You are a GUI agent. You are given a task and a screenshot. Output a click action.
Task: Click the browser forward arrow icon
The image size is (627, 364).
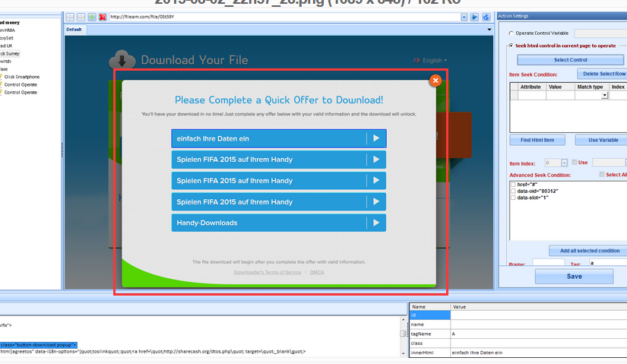[81, 17]
